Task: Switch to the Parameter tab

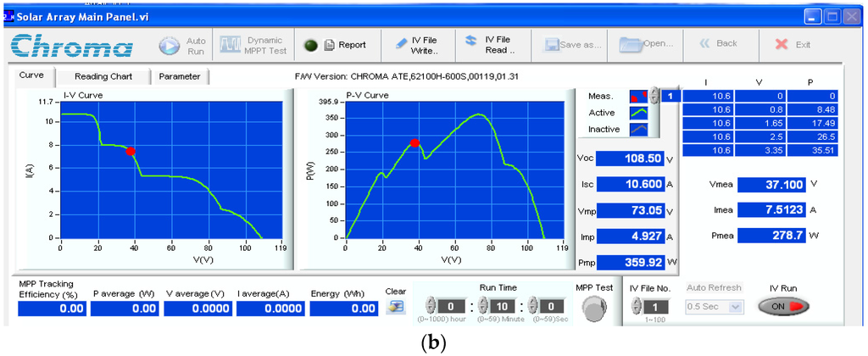Action: coord(180,76)
